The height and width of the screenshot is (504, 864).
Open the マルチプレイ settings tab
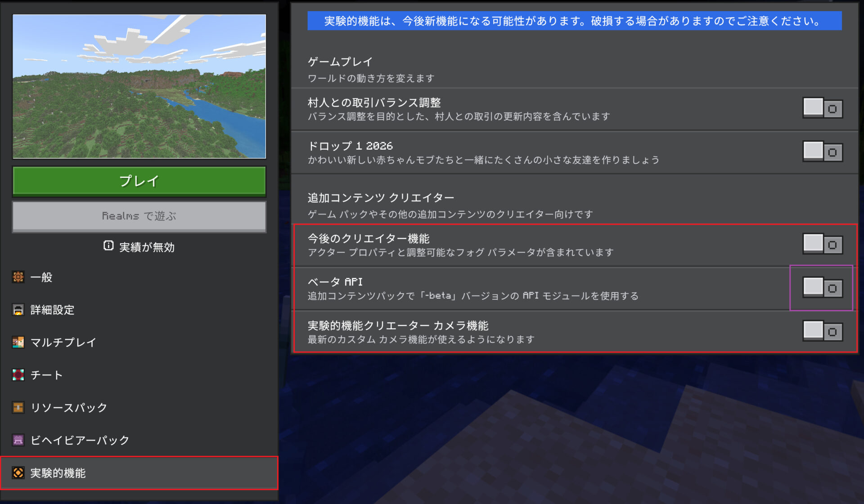[x=63, y=343]
